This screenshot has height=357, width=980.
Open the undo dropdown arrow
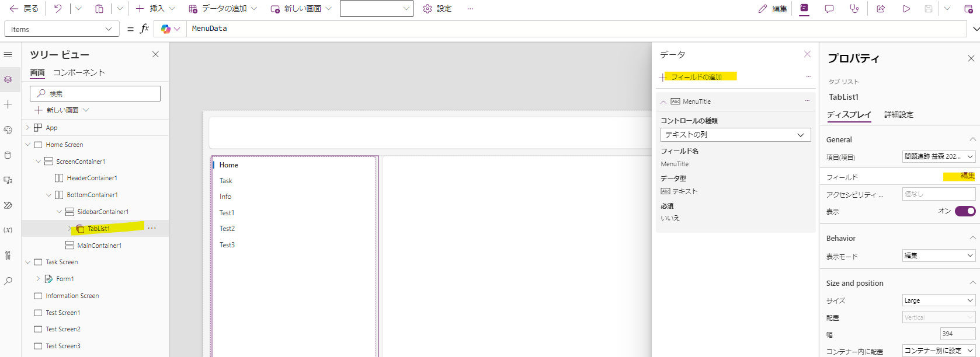[78, 9]
